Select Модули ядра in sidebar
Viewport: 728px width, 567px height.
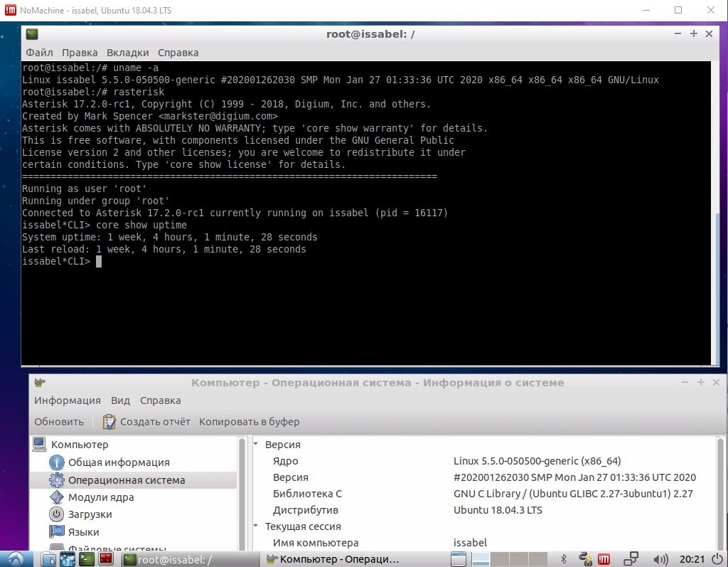(x=101, y=497)
